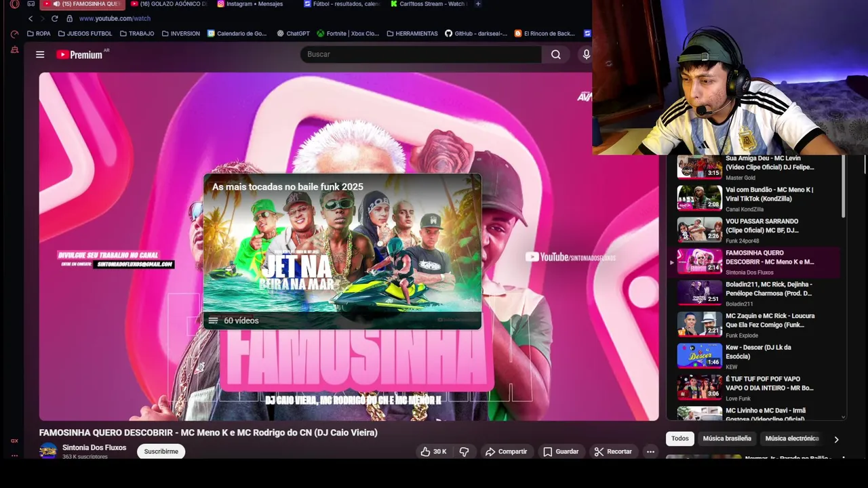Click the playlist panel scrollbar
This screenshot has width=868, height=488.
[844, 187]
